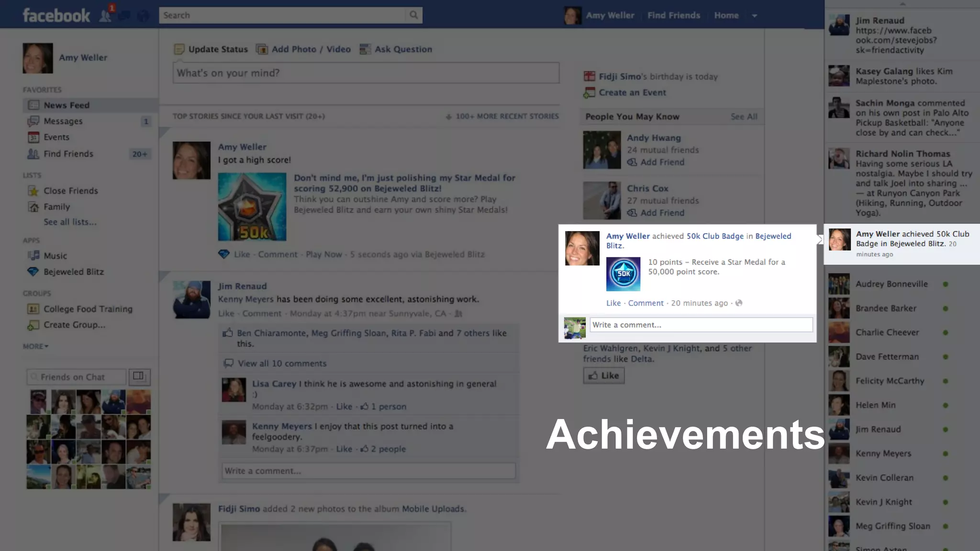Add Chris Cox as friend

(x=656, y=213)
